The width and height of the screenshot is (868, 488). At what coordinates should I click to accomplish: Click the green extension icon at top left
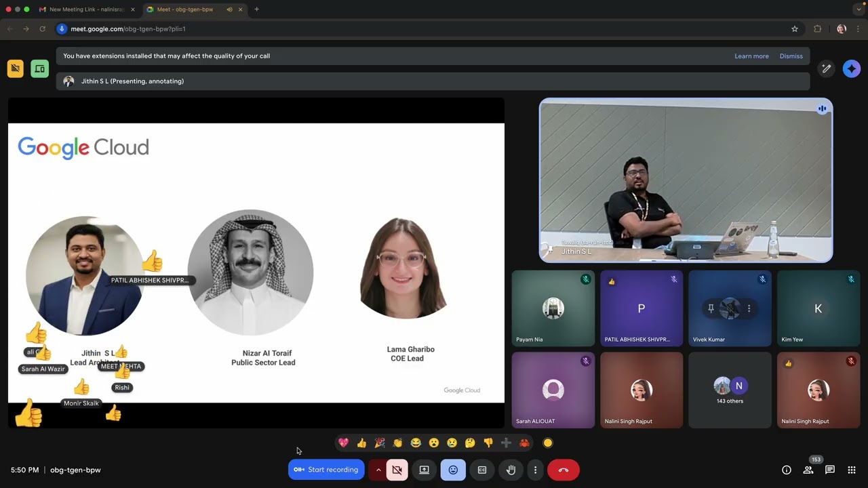[x=40, y=68]
